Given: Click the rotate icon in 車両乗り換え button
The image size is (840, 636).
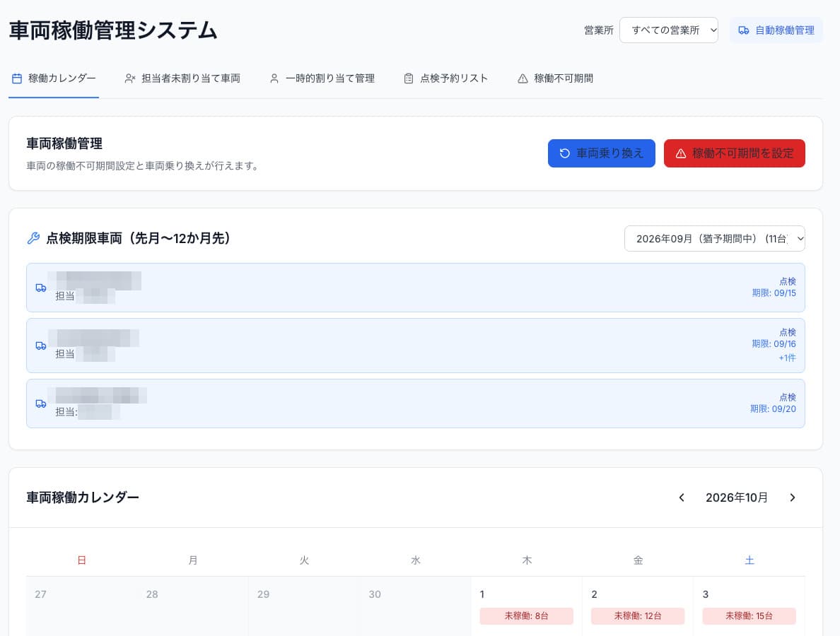Looking at the screenshot, I should click(565, 153).
